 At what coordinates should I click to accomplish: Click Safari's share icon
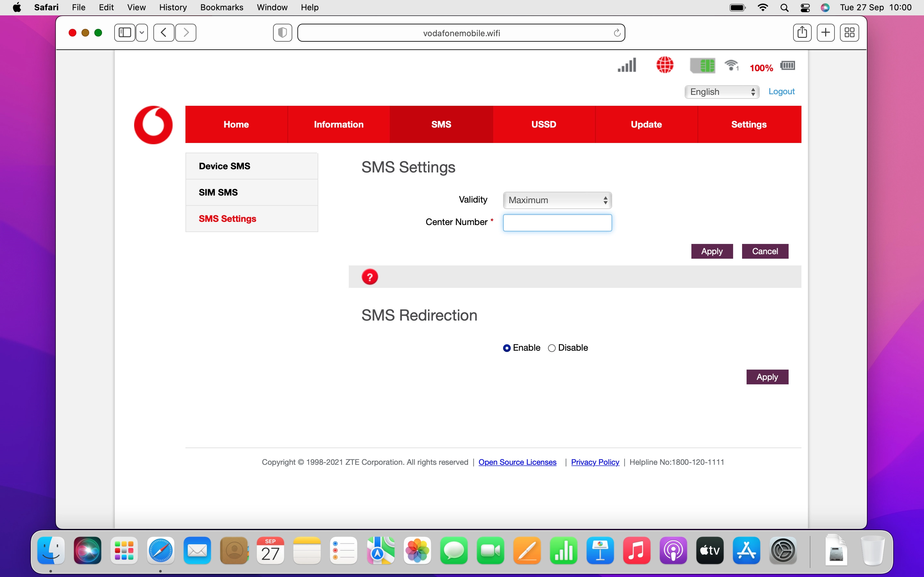[802, 32]
